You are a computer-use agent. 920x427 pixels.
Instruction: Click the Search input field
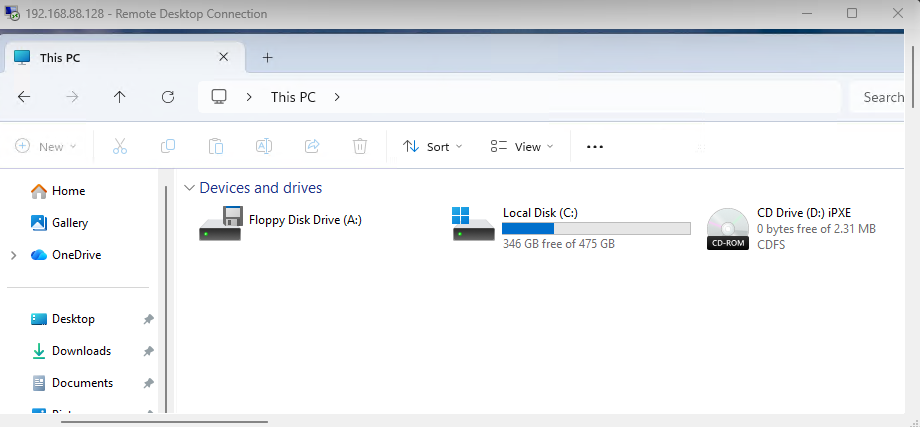[880, 97]
